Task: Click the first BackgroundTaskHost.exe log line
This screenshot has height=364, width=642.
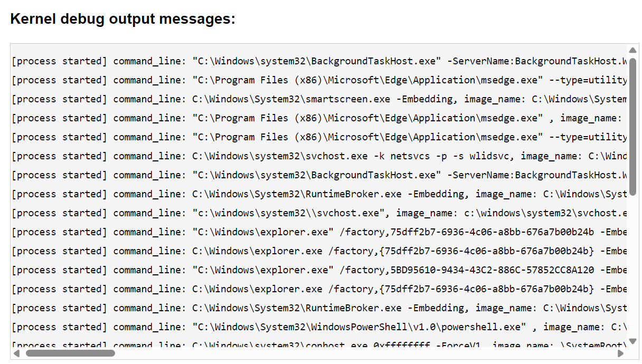Action: (x=317, y=61)
